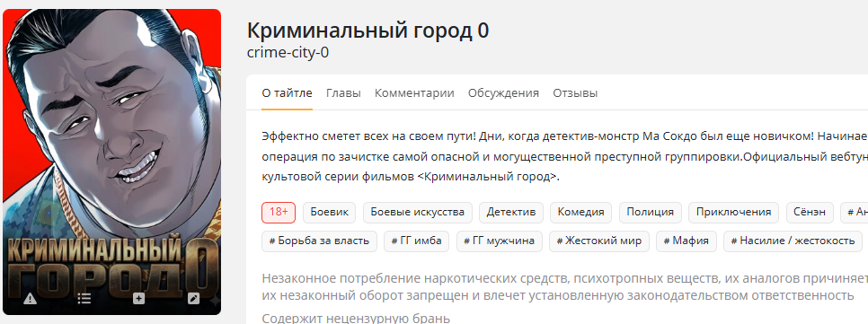Click the description mentioning Ма Сокдо
Viewport: 868px width, 324px height.
point(564,156)
